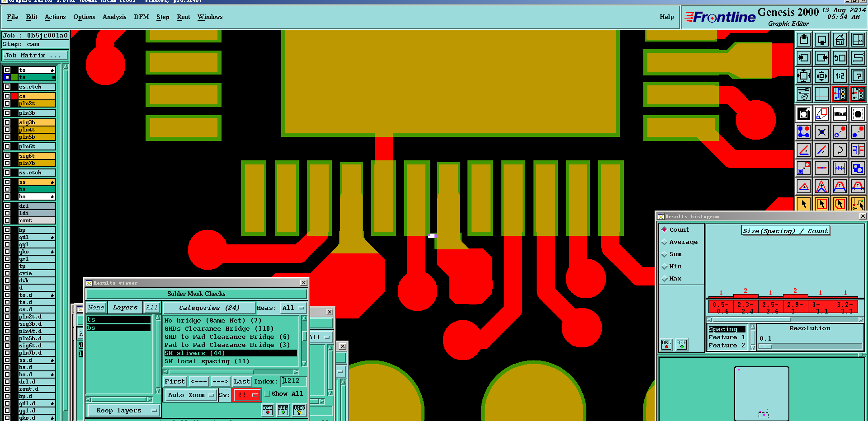Toggle checkbox for the 'to' layer
This screenshot has height=421, width=868.
coord(7,70)
